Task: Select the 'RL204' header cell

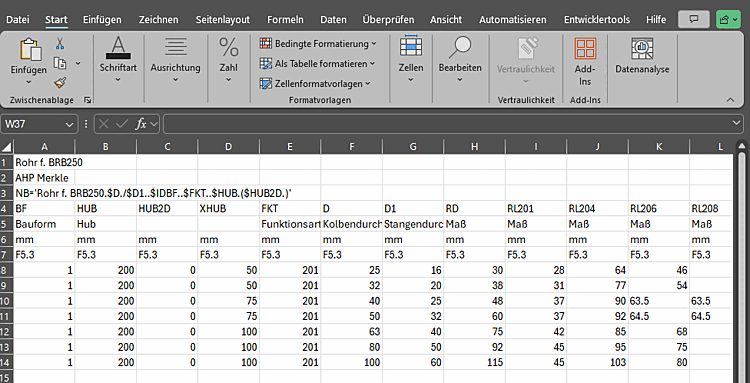Action: point(597,208)
